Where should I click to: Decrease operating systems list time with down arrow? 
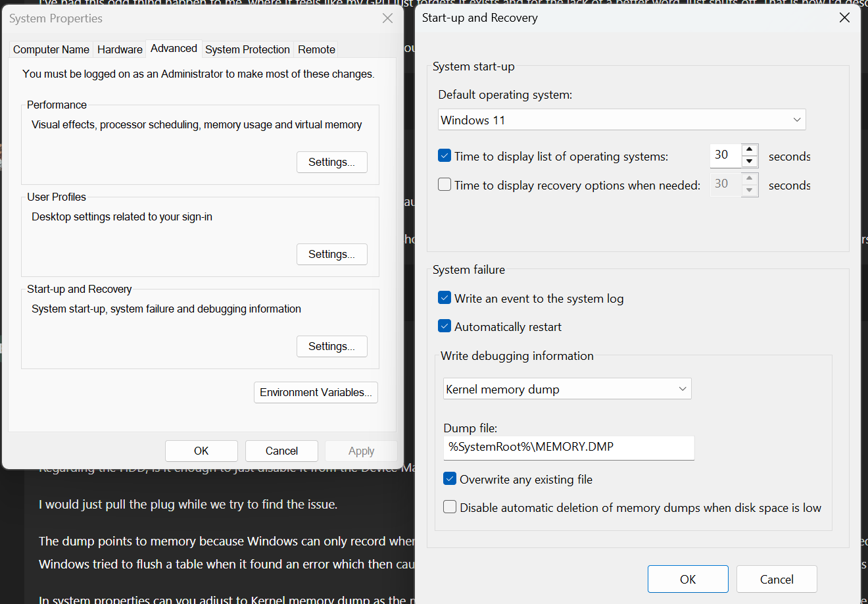coord(750,161)
